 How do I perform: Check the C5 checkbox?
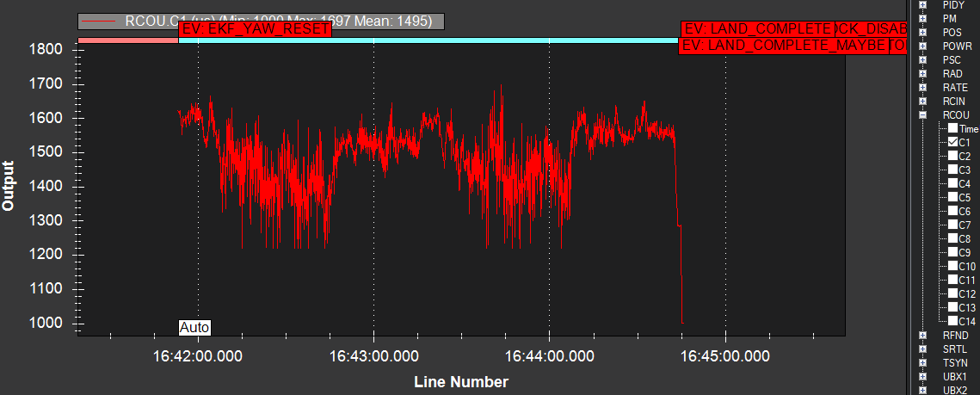pyautogui.click(x=953, y=197)
